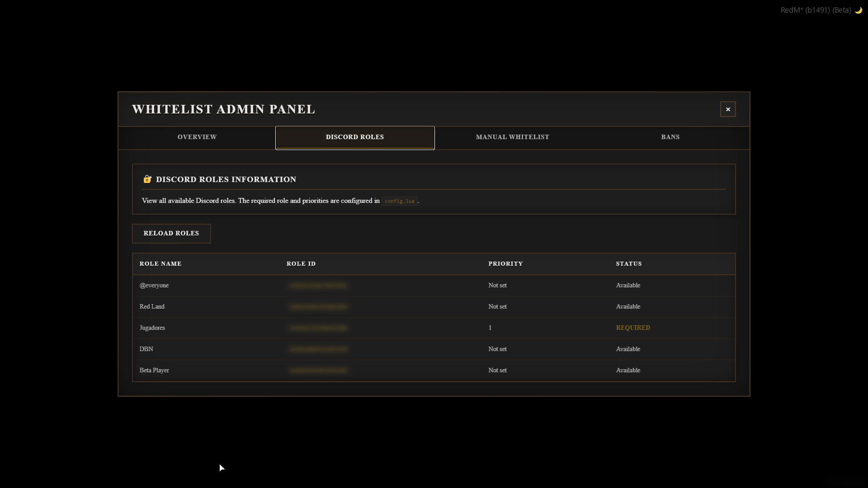Click the Not set priority for Red Land
Screen dimensions: 868x488
click(497, 307)
